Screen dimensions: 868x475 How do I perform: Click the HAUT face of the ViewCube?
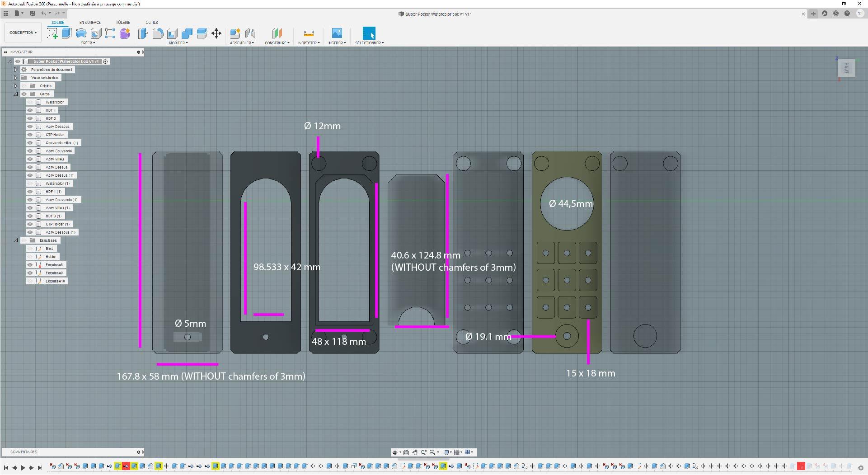(846, 68)
